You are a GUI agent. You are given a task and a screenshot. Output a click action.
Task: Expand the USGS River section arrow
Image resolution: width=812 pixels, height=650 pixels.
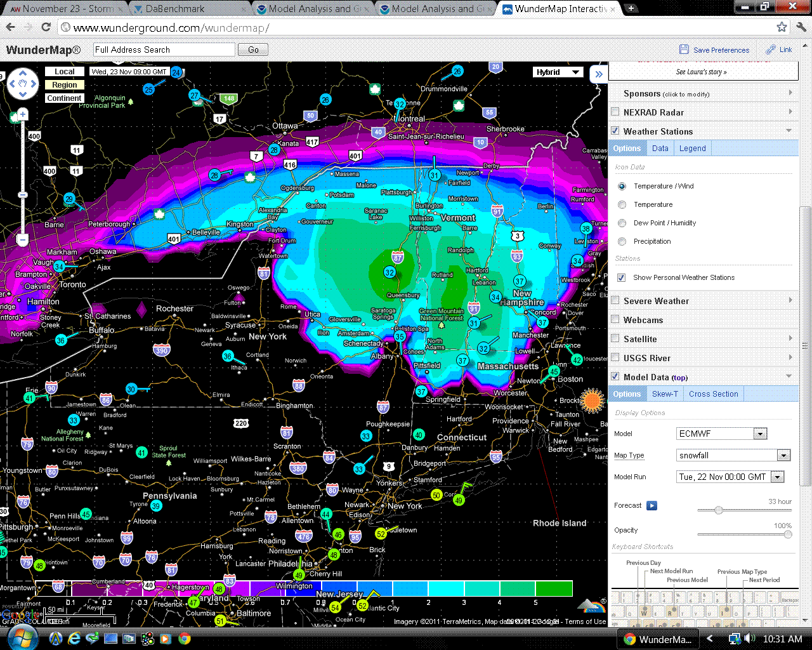tap(790, 357)
